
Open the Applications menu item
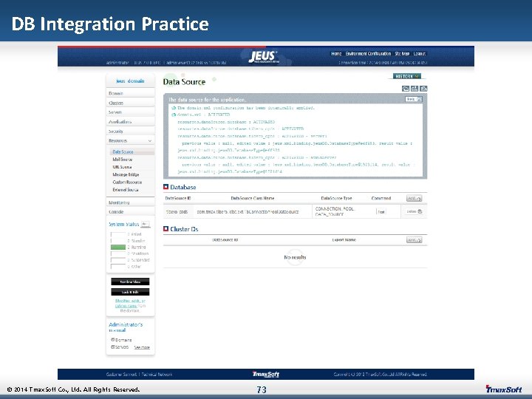pos(130,122)
